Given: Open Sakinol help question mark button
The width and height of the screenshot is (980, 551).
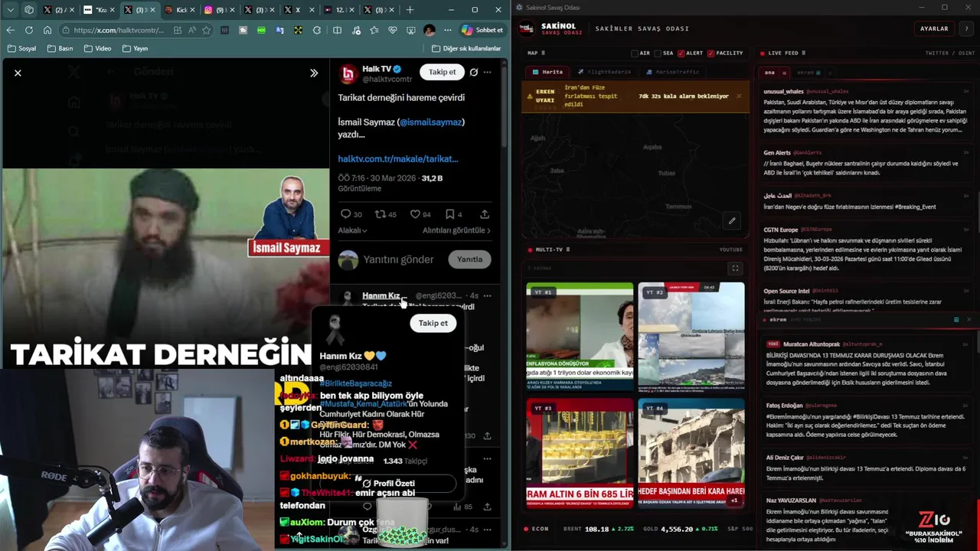Looking at the screenshot, I should click(965, 28).
